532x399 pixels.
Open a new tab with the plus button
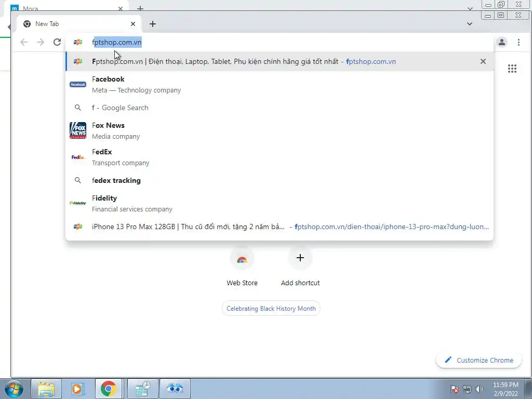pos(153,24)
